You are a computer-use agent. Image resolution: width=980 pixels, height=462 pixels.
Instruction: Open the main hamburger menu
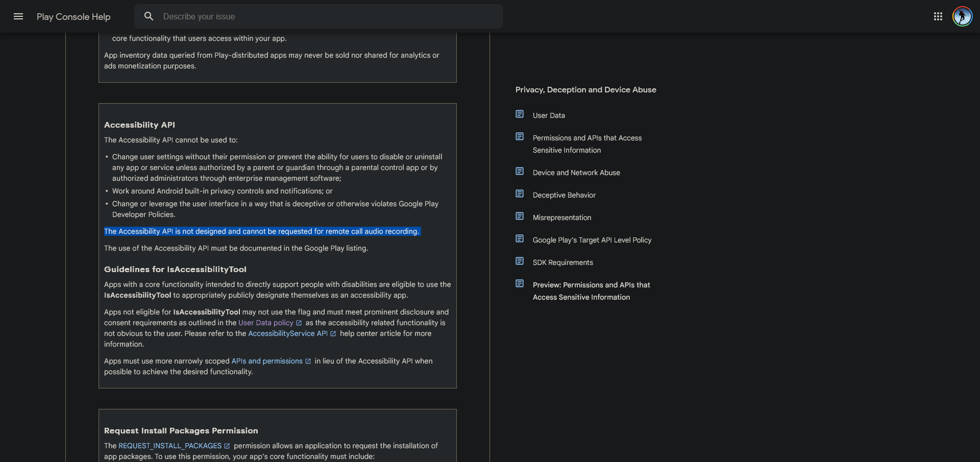18,16
